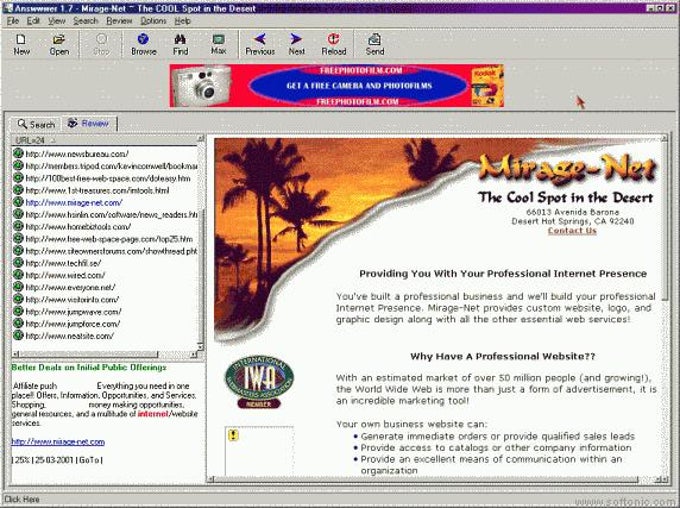Open the Edit menu
Viewport: 680px width, 508px height.
point(33,21)
